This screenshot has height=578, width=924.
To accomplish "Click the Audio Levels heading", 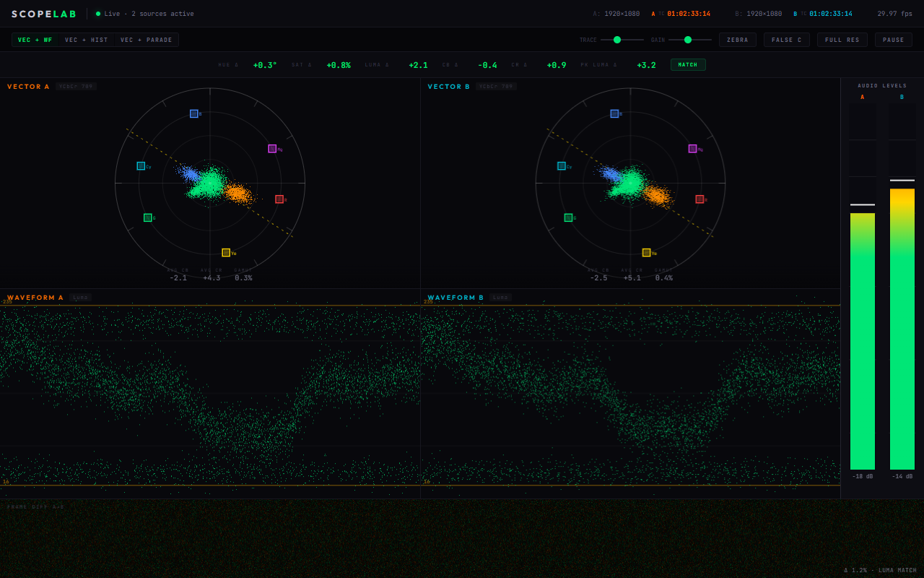I will (882, 86).
